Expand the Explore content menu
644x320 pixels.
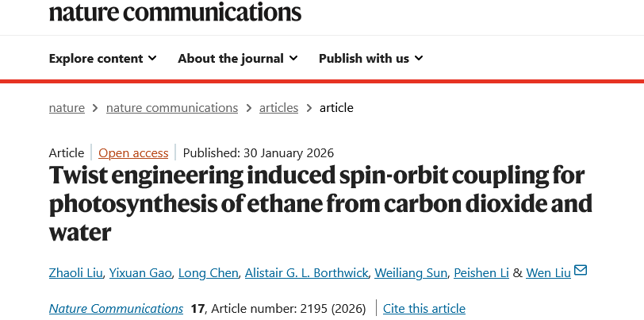point(102,59)
